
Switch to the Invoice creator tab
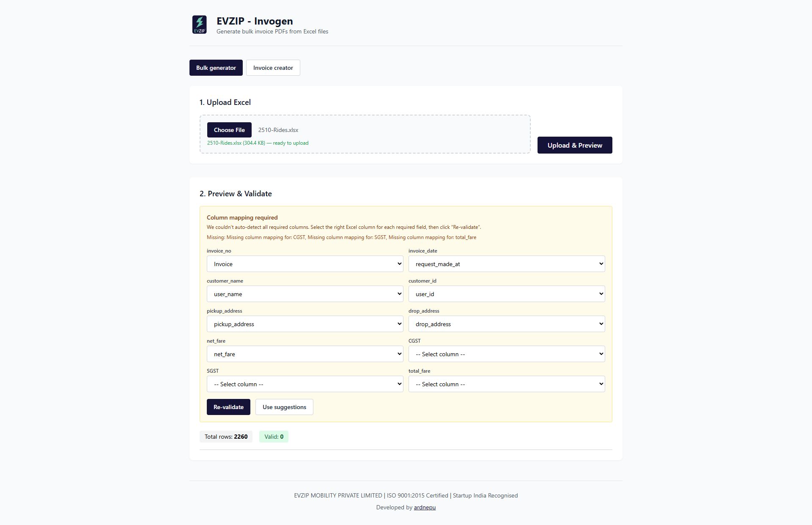[273, 68]
